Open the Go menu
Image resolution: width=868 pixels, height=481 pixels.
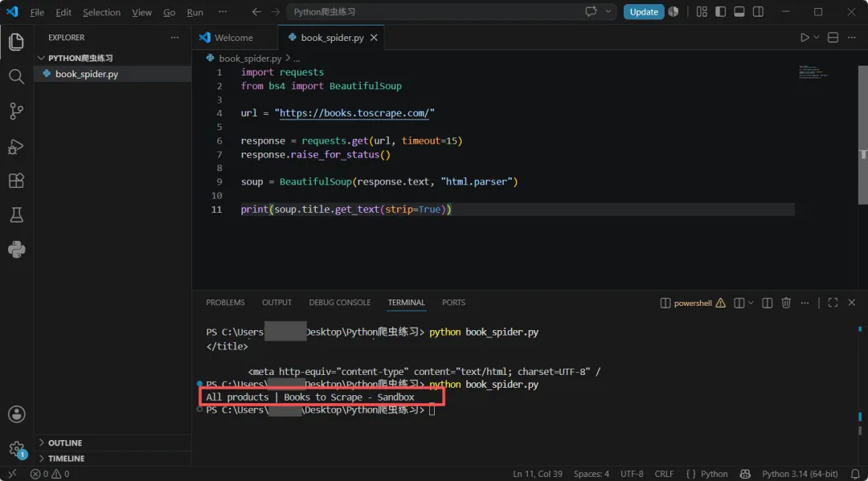170,12
